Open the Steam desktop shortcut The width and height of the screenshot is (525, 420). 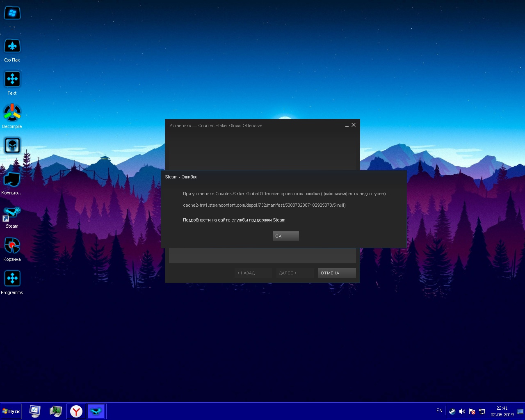click(12, 217)
